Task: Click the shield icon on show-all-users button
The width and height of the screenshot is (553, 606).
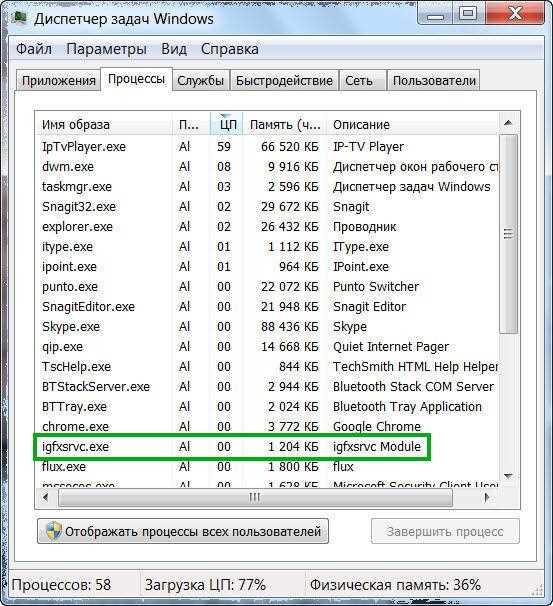Action: click(x=54, y=531)
